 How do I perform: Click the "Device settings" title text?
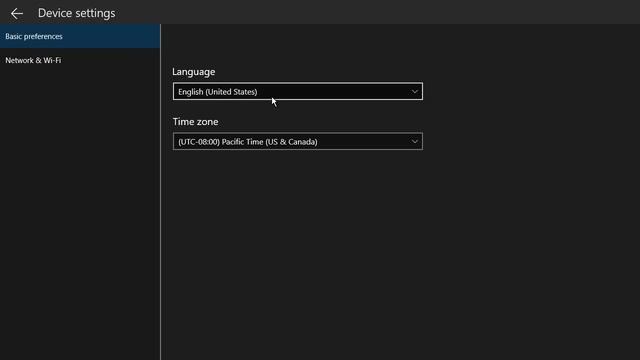76,13
